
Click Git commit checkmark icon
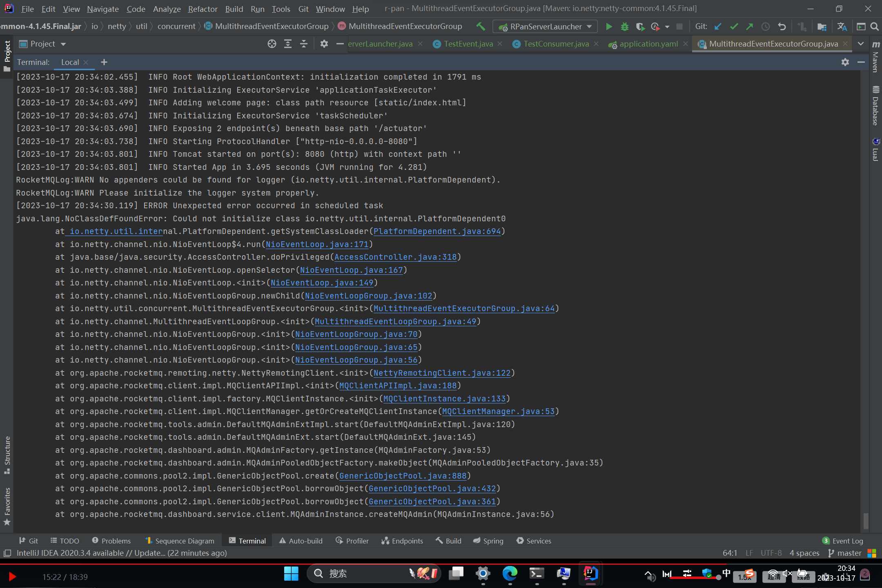[x=734, y=27]
